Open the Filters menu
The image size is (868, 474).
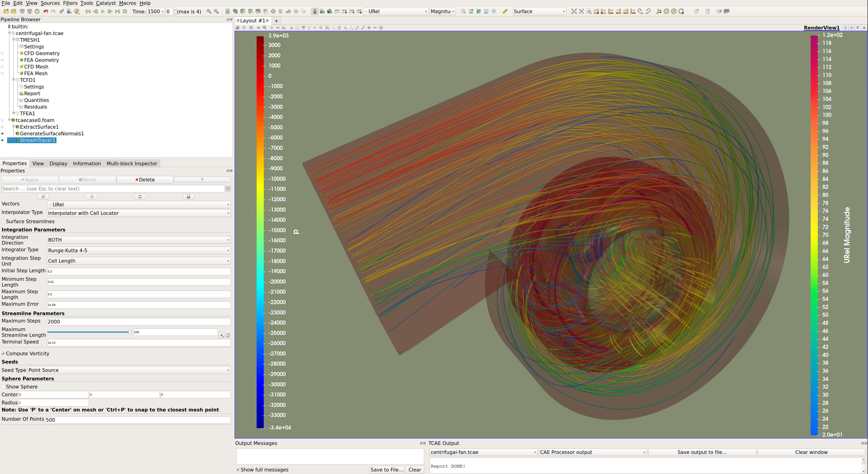[x=70, y=3]
